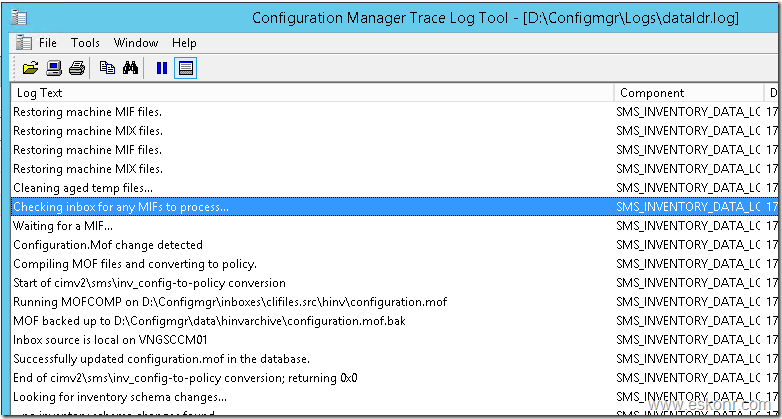Click the title bar application icon

point(19,17)
